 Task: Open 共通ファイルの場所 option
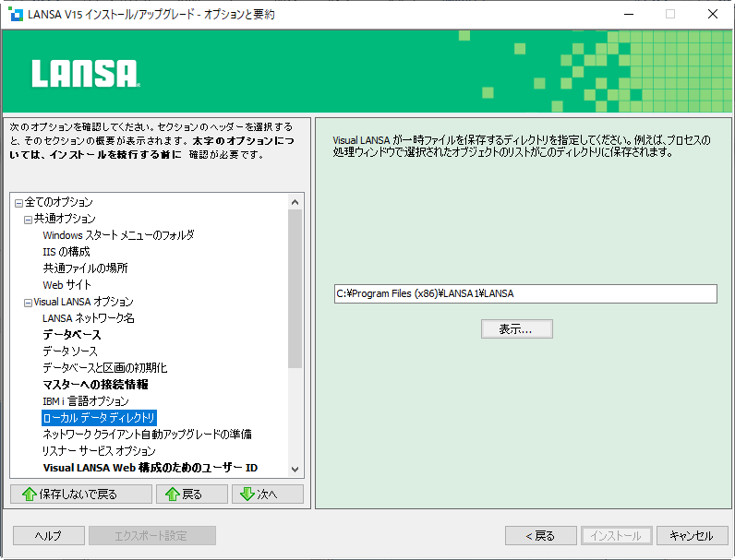point(85,268)
